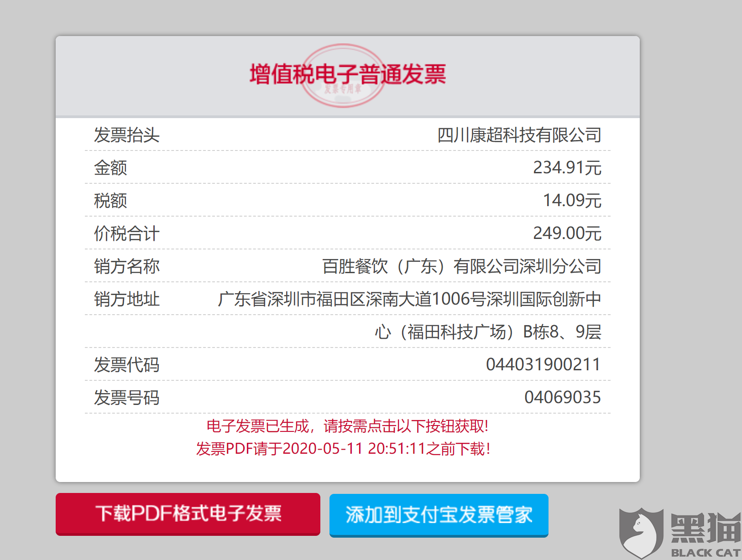Select the 发票抬头 label
The image size is (742, 560).
click(x=127, y=135)
